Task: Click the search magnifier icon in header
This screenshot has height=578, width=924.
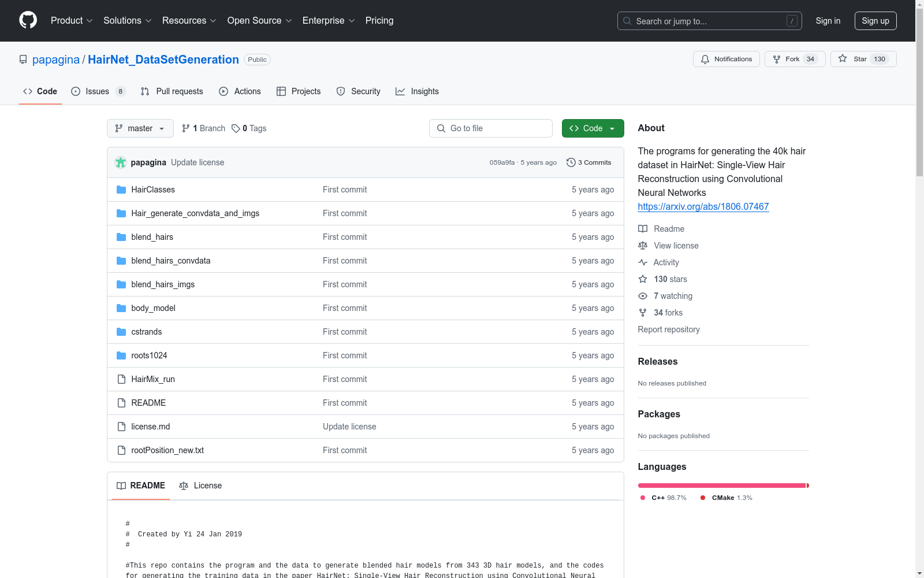Action: tap(627, 21)
